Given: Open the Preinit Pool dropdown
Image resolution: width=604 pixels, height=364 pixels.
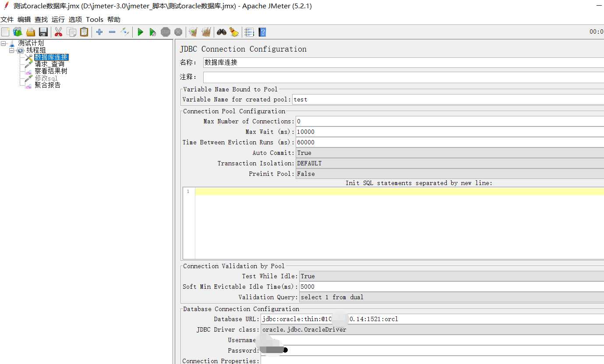Looking at the screenshot, I should coord(450,174).
